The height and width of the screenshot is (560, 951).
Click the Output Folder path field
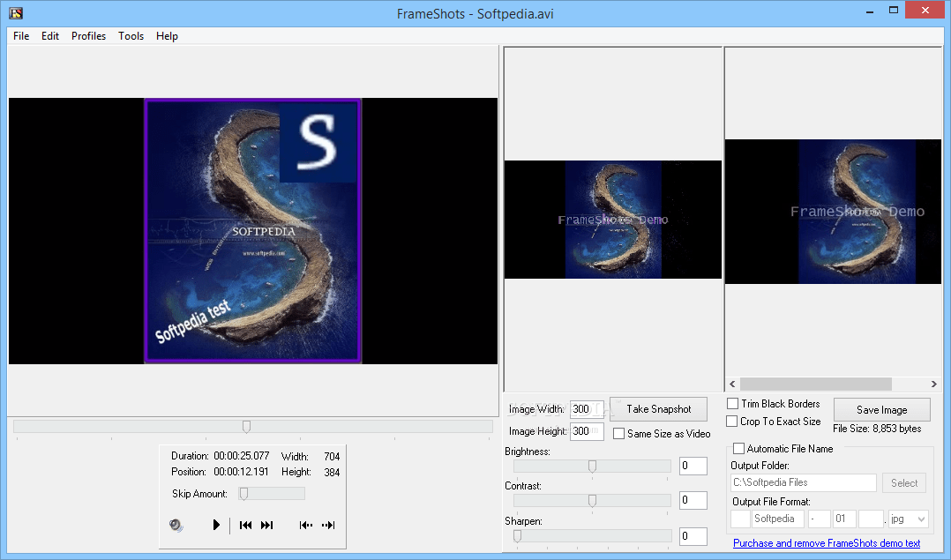[804, 482]
